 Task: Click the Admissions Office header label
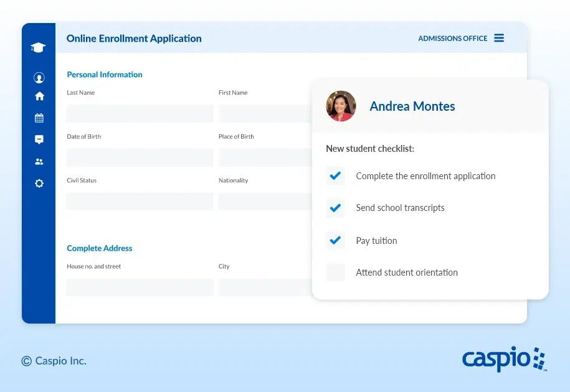pos(452,39)
